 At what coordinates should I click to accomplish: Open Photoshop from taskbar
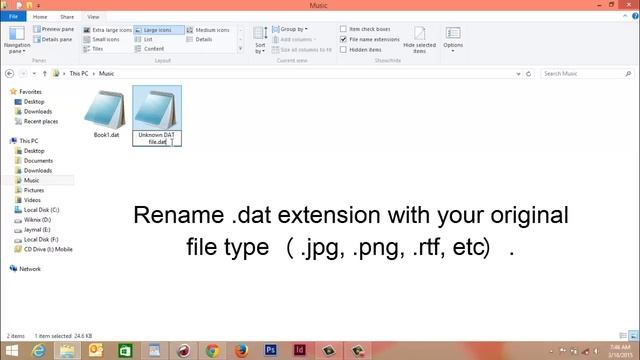click(270, 351)
